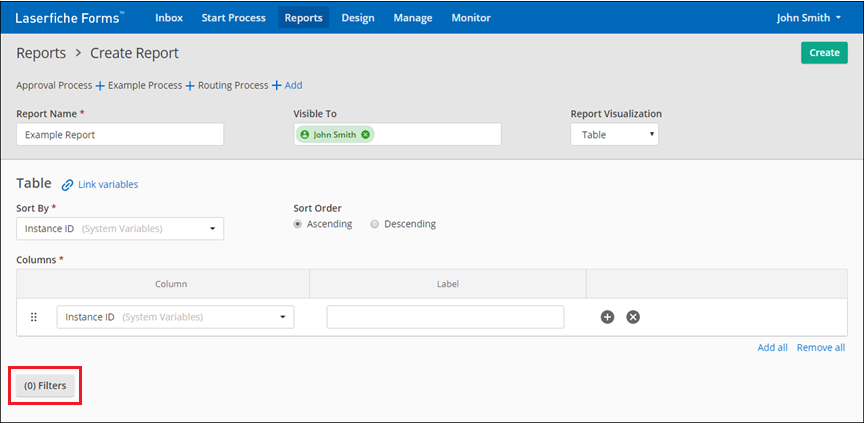Viewport: 865px width, 425px height.
Task: Go to the Inbox tab
Action: click(x=168, y=18)
